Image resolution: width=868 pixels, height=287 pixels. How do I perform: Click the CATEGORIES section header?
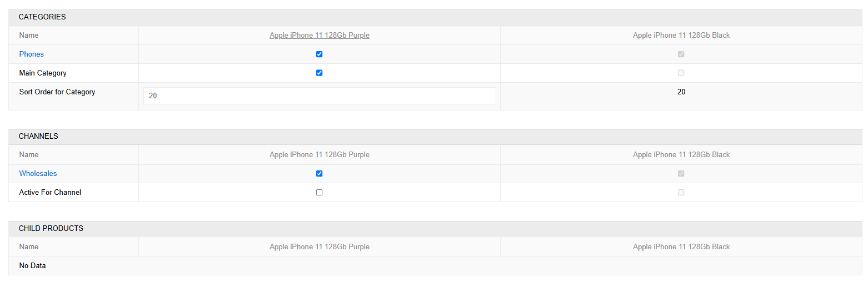click(42, 17)
